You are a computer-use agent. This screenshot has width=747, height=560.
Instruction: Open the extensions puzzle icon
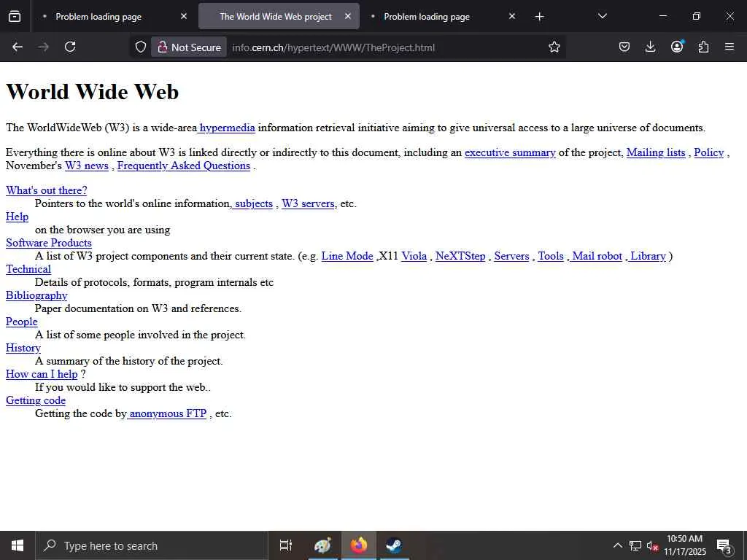coord(703,47)
